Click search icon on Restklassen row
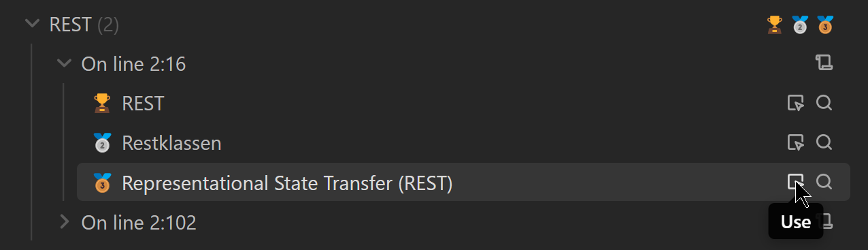Viewport: 868px width, 250px height. [x=824, y=142]
